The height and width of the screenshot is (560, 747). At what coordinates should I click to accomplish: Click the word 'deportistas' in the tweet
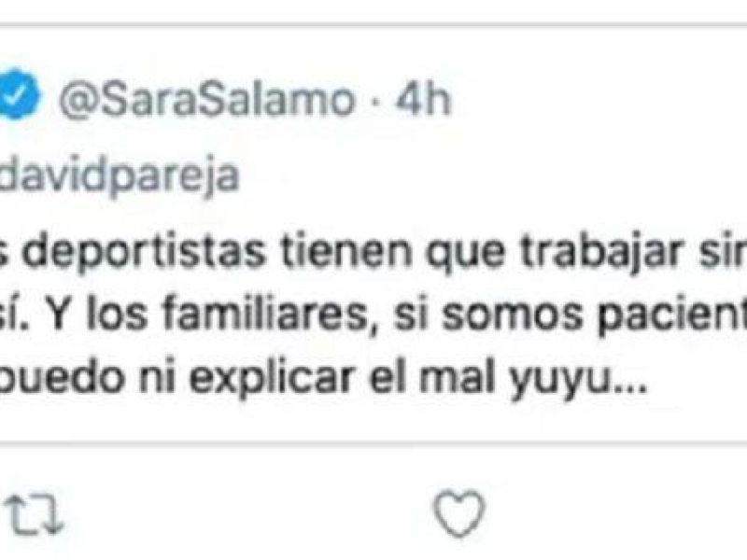point(143,253)
